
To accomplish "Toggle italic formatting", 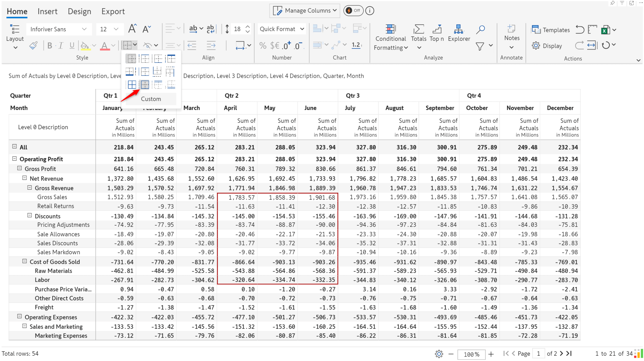I will tap(61, 46).
